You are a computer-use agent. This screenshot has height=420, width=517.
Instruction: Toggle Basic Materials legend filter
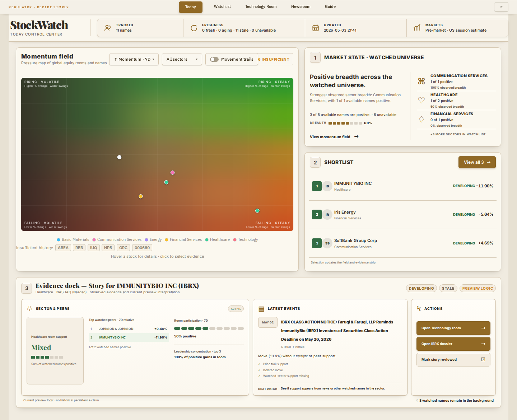pyautogui.click(x=73, y=240)
